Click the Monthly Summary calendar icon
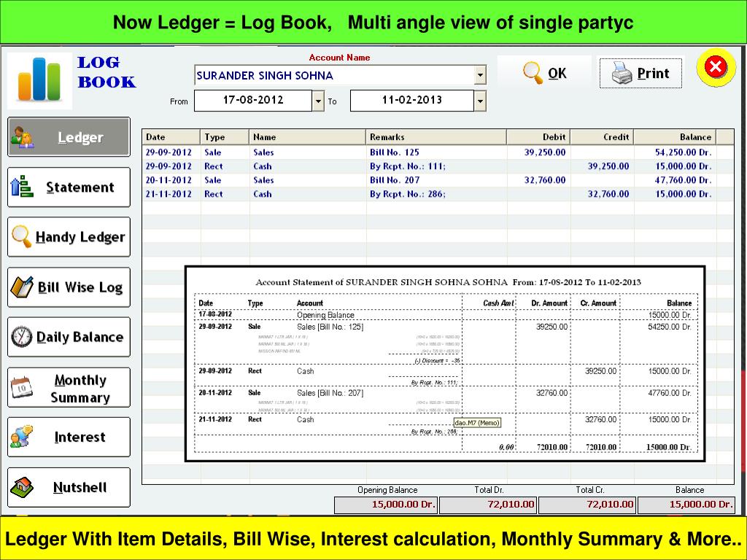This screenshot has height=560, width=747. click(x=21, y=386)
